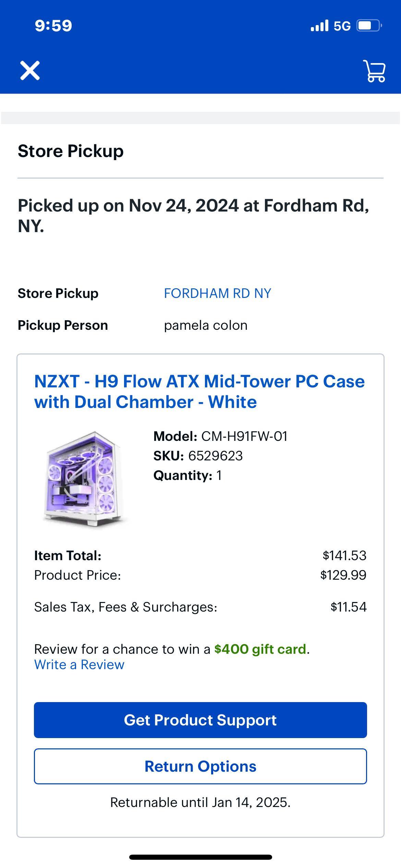Open the FORDHAM RD NY store link
This screenshot has width=401, height=868.
(217, 293)
